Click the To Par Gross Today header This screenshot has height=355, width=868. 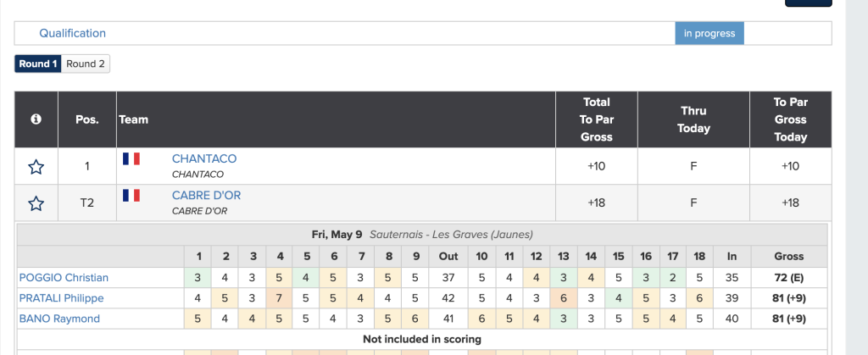790,119
